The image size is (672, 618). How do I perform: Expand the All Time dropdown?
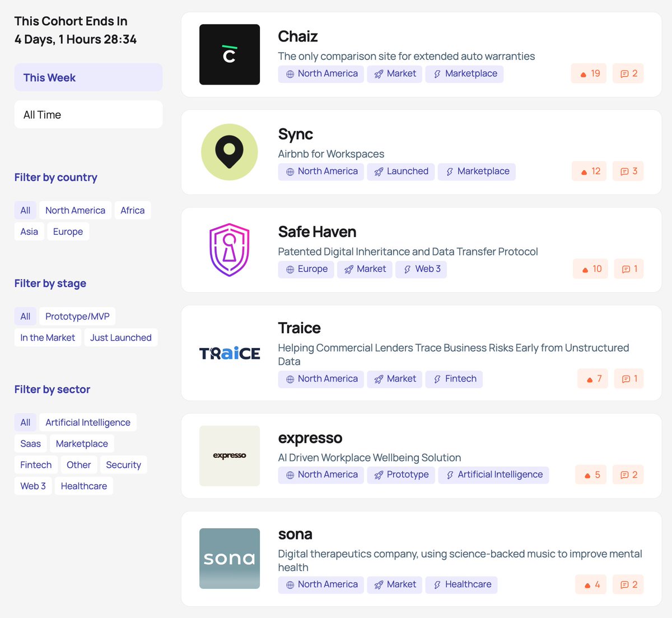click(x=88, y=114)
